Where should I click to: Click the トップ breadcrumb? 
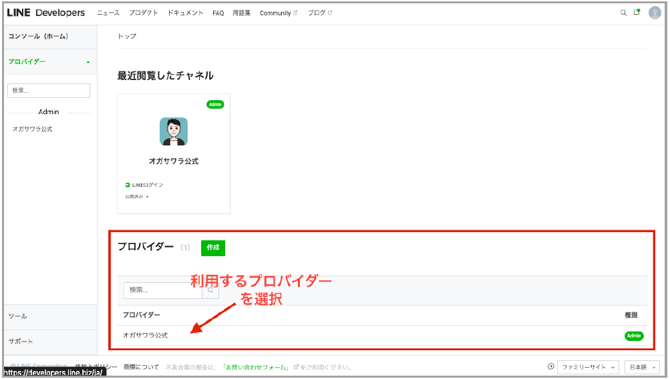click(x=127, y=36)
